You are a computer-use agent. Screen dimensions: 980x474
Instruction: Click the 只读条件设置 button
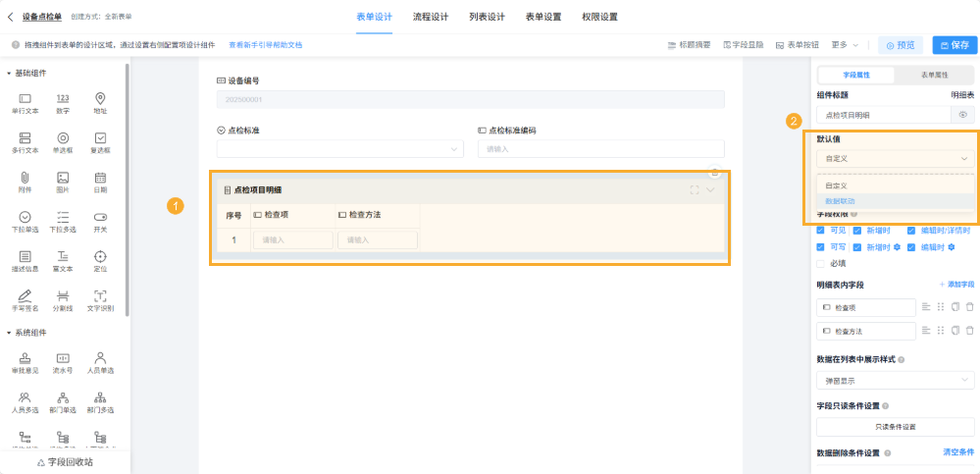pyautogui.click(x=895, y=427)
